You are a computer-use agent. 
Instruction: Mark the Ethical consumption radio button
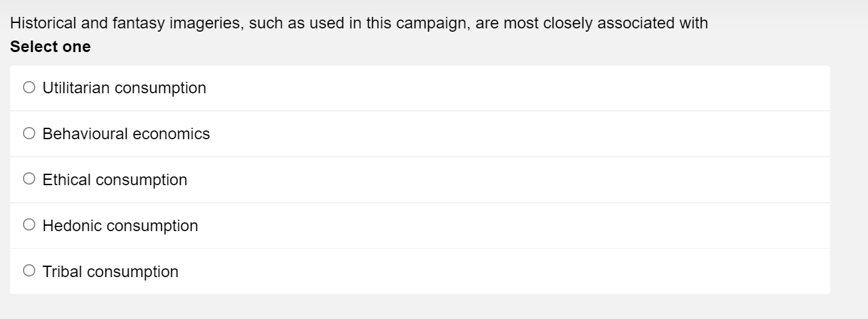click(x=28, y=179)
